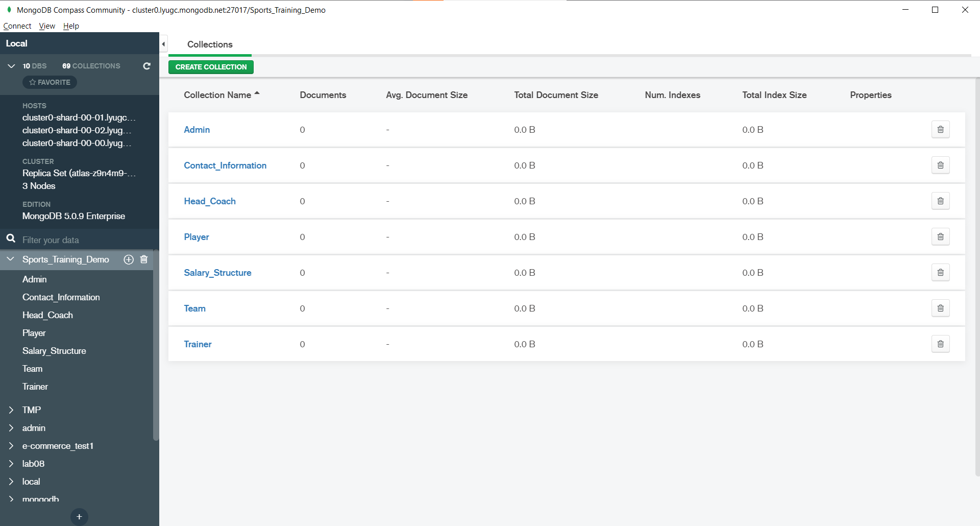980x526 pixels.
Task: Click host cluster0-shard-00-00 entry
Action: coord(77,143)
